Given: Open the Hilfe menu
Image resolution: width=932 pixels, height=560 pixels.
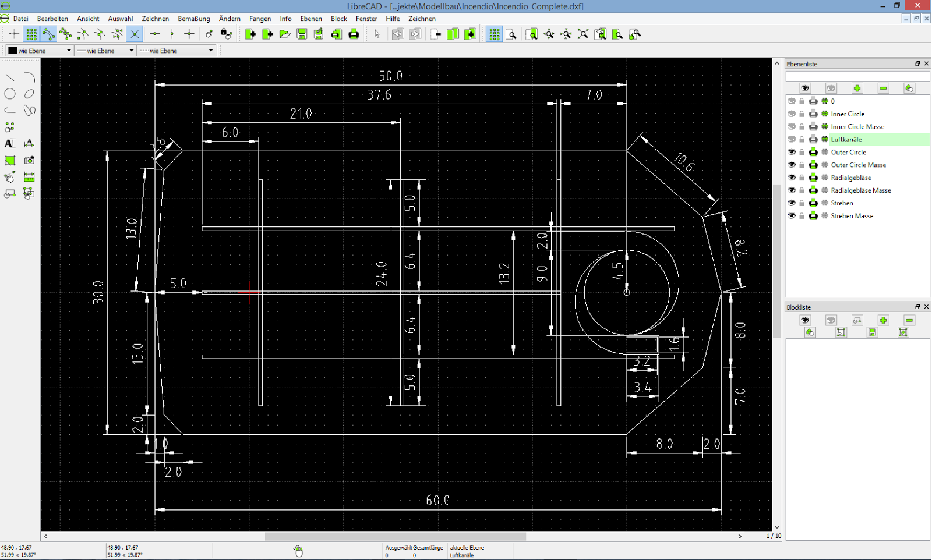Looking at the screenshot, I should (393, 19).
